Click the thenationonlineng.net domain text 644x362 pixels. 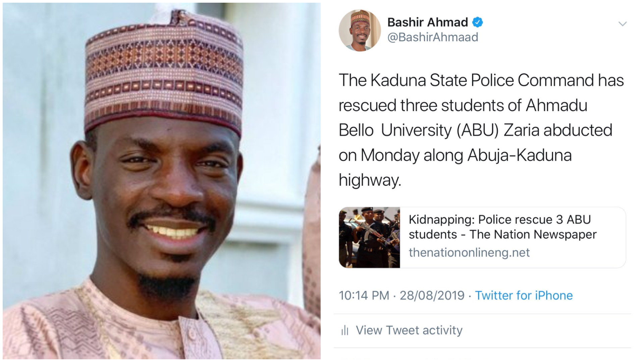pyautogui.click(x=469, y=252)
